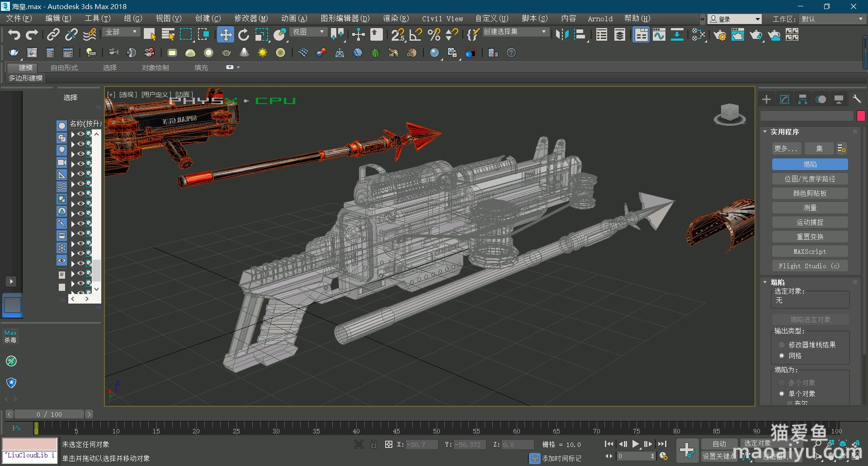Select the 网格 output type radio button
Screen dimensions: 868x466
pos(782,356)
